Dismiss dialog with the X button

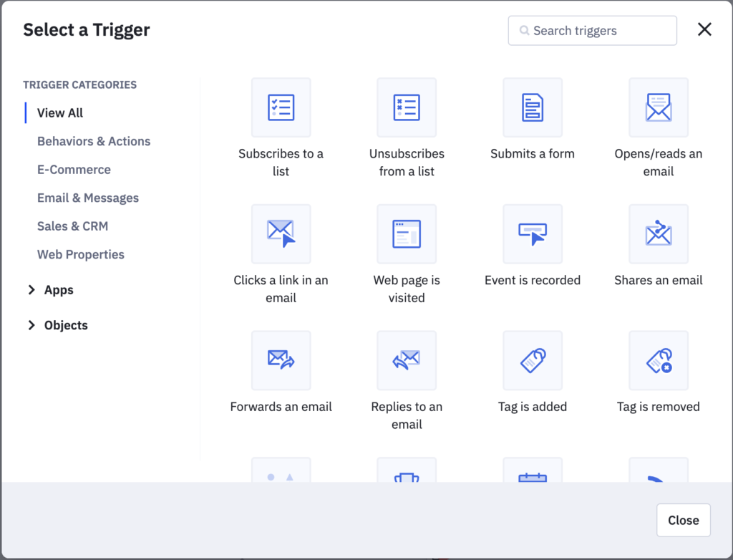(x=704, y=29)
